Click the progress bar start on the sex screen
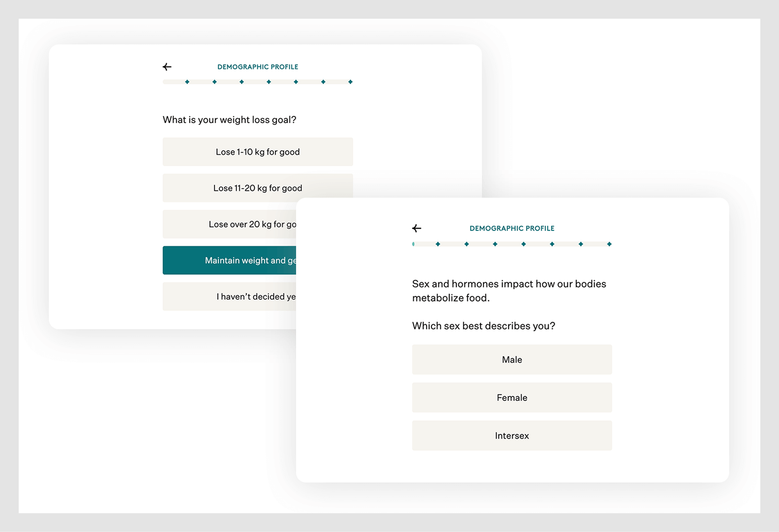779x532 pixels. coord(413,244)
